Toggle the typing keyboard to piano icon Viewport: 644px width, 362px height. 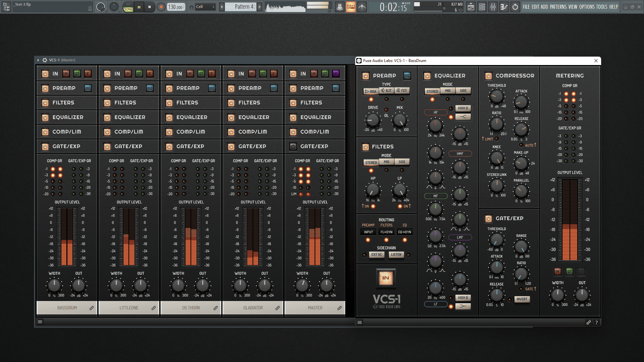pyautogui.click(x=351, y=7)
